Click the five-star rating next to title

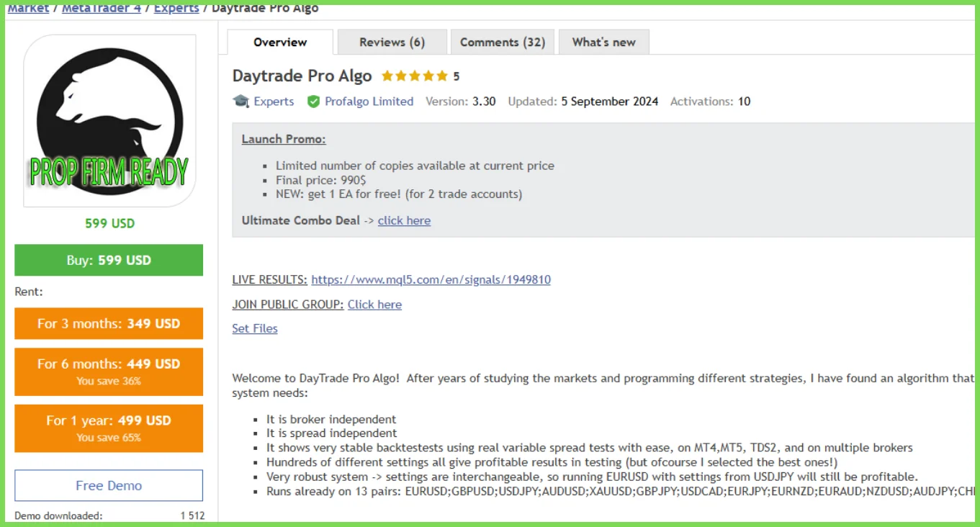click(x=414, y=76)
